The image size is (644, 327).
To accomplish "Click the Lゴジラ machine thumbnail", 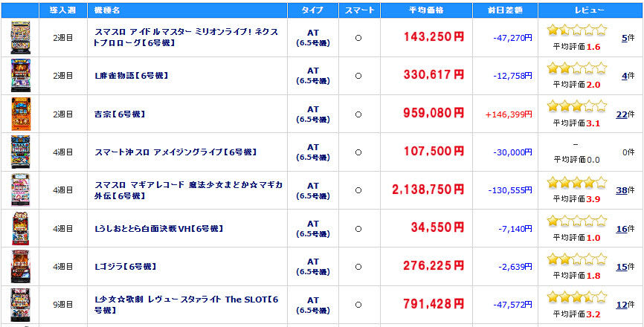I will tap(20, 267).
